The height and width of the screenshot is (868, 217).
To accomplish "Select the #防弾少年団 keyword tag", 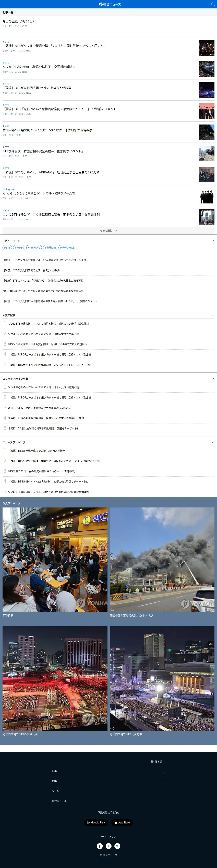I will (x=67, y=248).
